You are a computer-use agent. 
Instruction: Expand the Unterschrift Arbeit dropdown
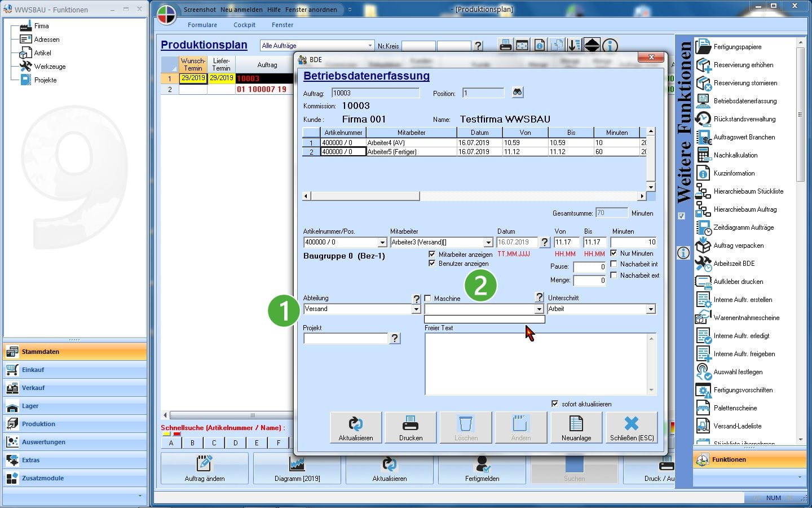click(651, 309)
